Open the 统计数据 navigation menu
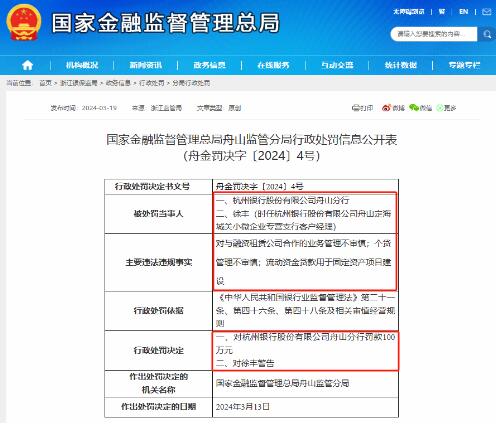This screenshot has width=496, height=429. tap(401, 65)
